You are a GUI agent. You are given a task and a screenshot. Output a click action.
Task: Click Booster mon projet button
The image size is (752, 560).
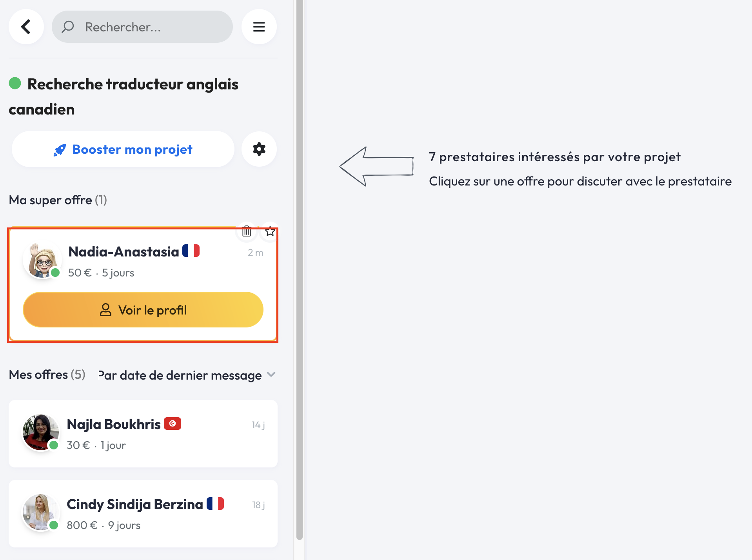[123, 149]
